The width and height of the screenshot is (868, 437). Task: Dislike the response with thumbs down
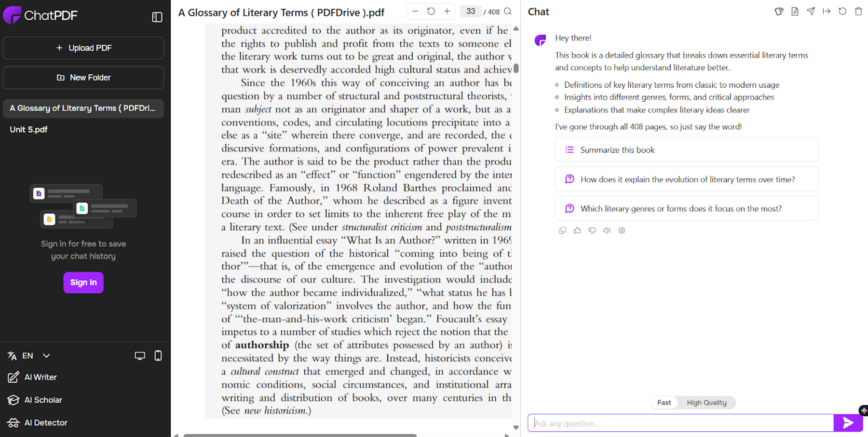click(592, 231)
